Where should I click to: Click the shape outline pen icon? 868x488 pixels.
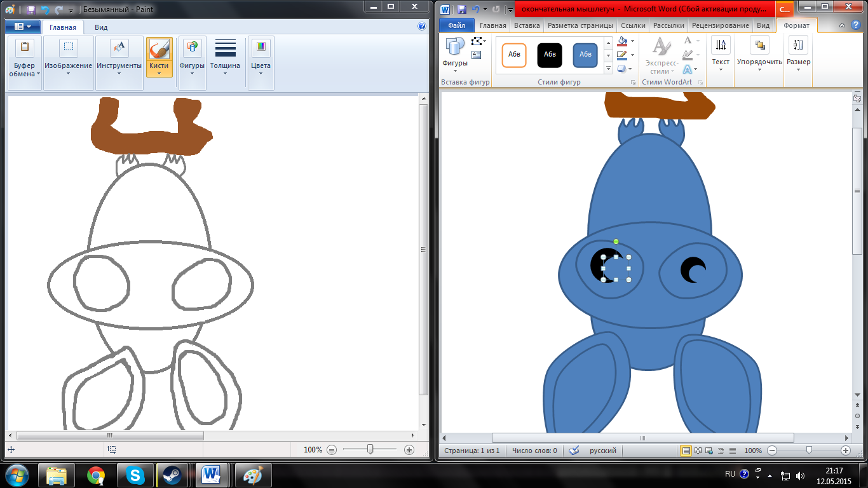click(622, 56)
